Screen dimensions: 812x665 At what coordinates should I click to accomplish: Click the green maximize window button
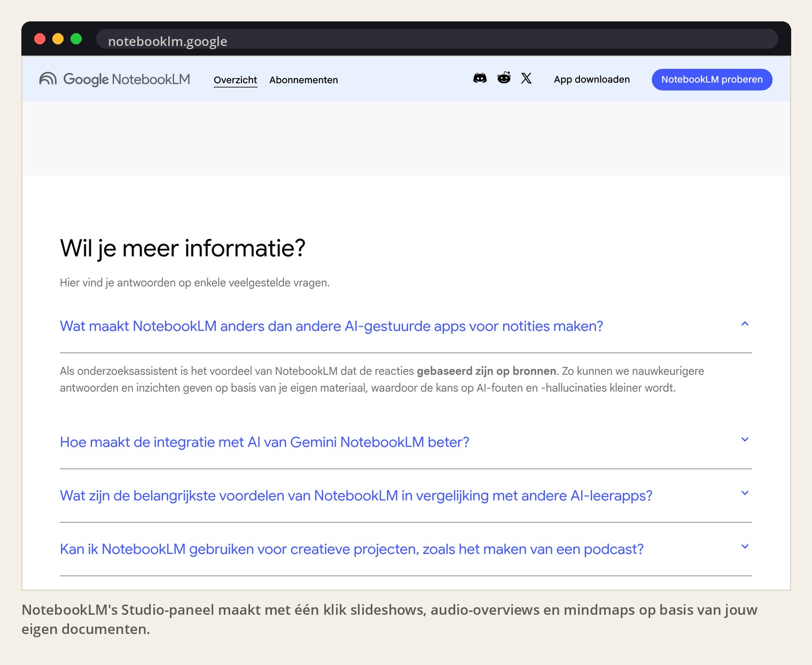[76, 38]
